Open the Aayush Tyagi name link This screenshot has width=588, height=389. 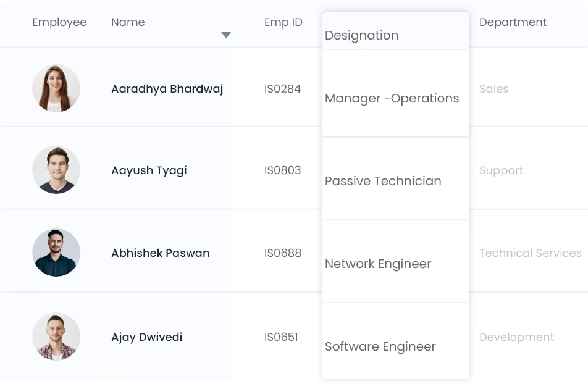click(x=149, y=170)
